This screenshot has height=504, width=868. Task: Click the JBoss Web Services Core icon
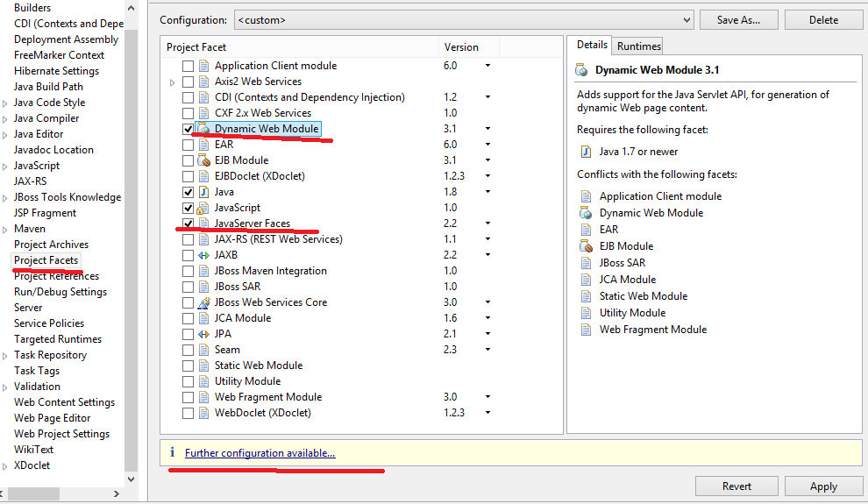coord(204,302)
